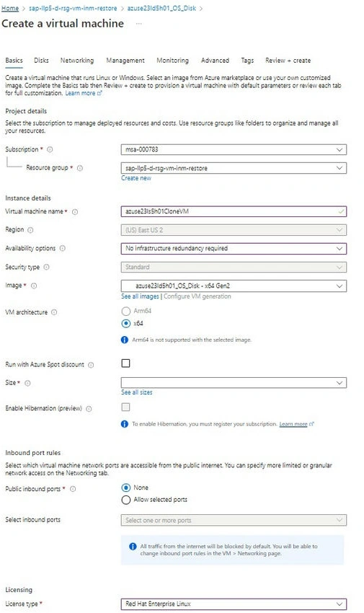Expand the License type dropdown
The image size is (364, 613).
(234, 604)
